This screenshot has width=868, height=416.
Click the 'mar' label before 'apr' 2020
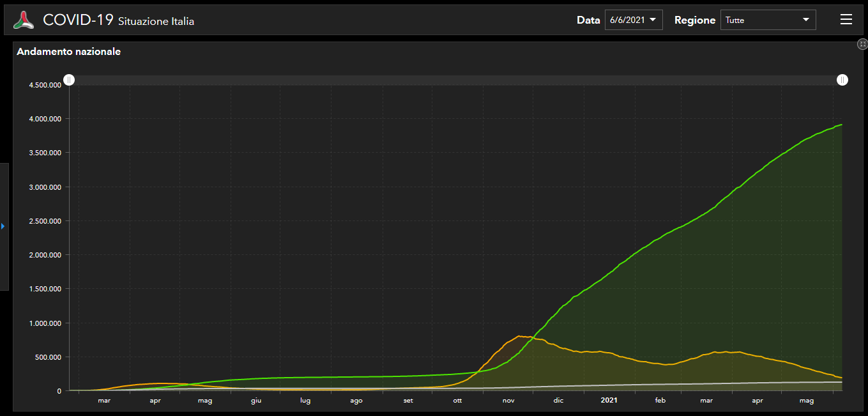(104, 401)
